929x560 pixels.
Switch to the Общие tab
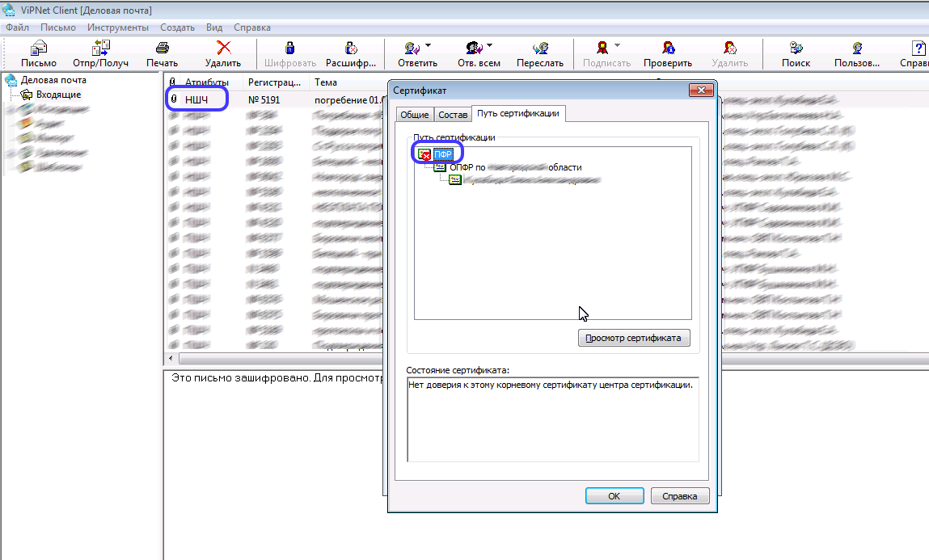click(413, 115)
